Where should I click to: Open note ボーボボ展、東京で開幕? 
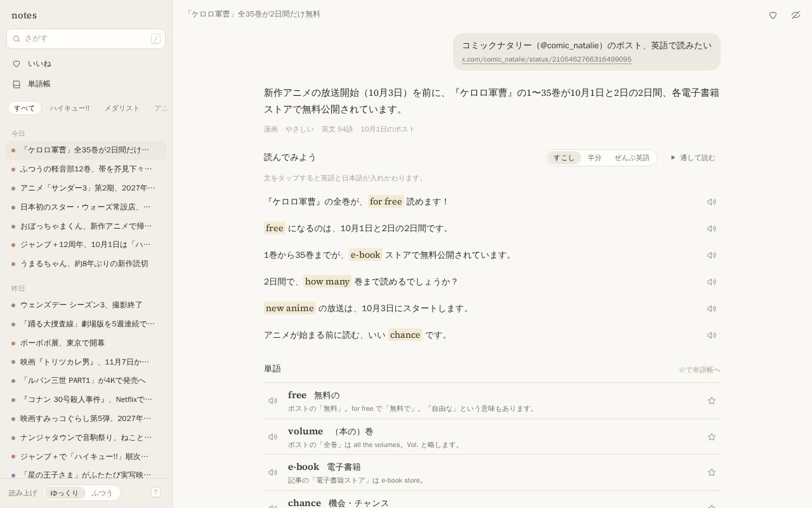[x=86, y=343]
